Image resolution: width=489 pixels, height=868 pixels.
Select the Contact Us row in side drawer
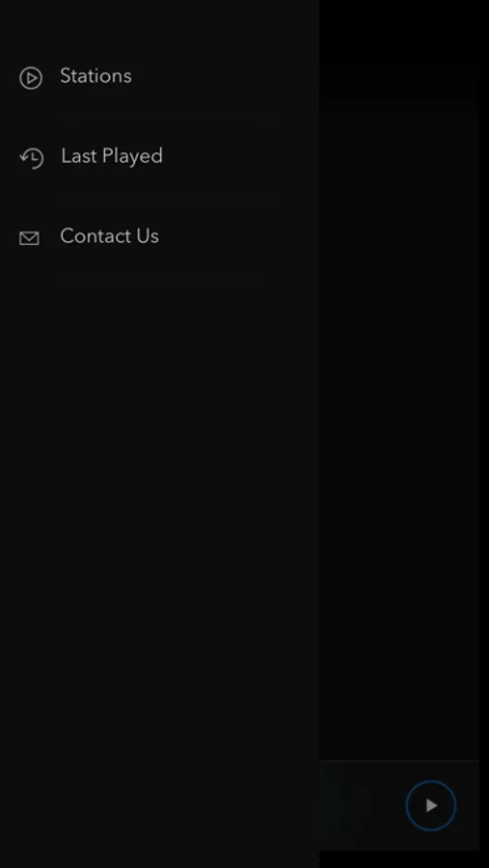pyautogui.click(x=159, y=237)
